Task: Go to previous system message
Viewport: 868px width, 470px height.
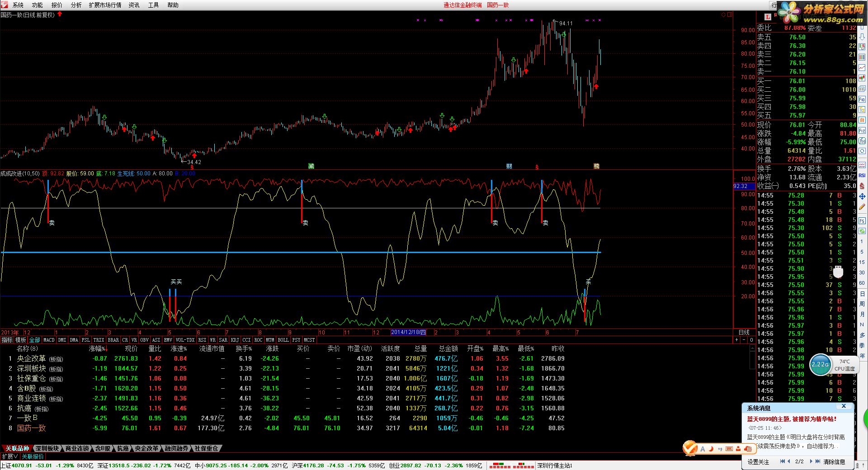Action: point(789,461)
